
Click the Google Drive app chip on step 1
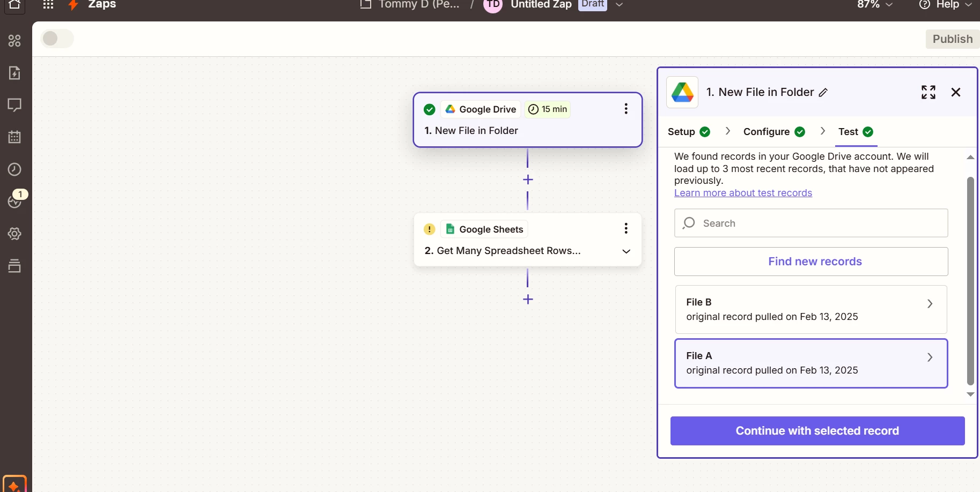tap(481, 109)
